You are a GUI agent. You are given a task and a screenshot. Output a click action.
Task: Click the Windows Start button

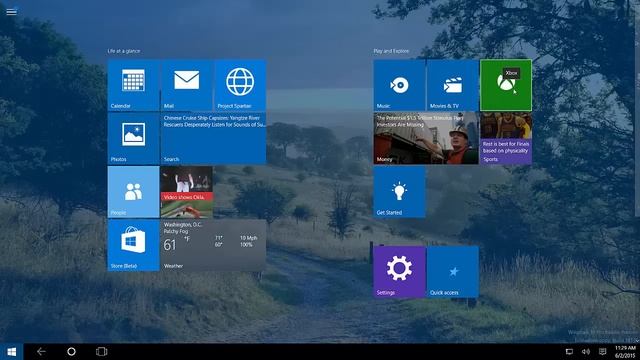point(11,351)
